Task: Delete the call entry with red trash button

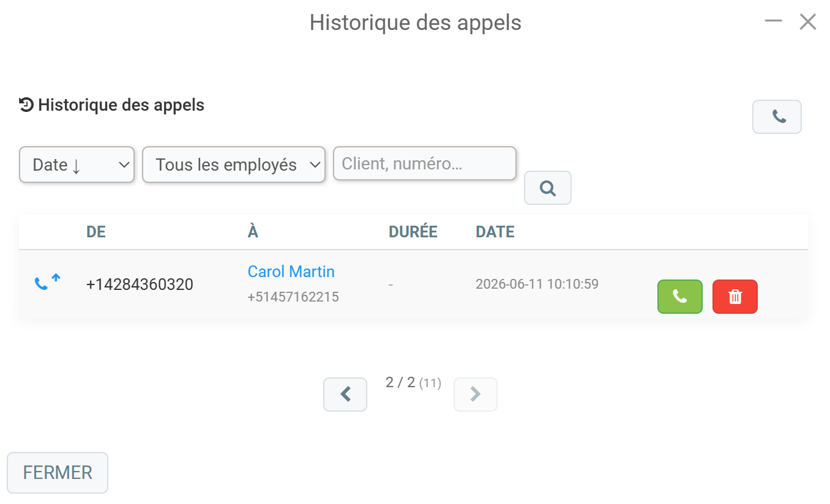Action: [735, 297]
